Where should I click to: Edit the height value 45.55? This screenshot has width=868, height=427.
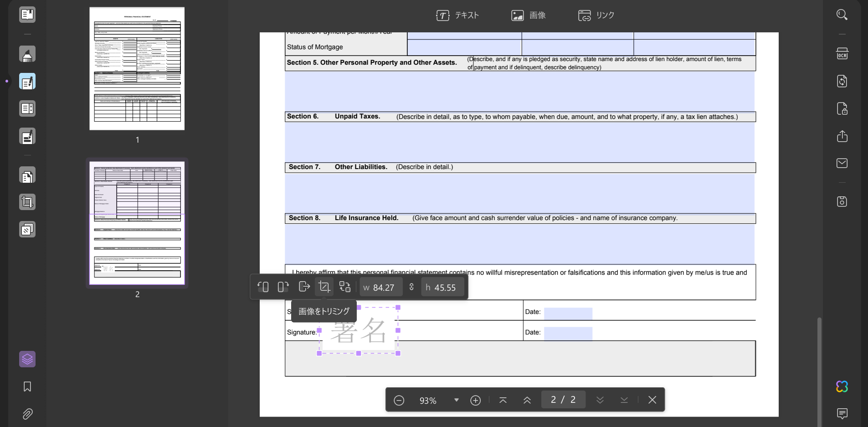(x=442, y=288)
